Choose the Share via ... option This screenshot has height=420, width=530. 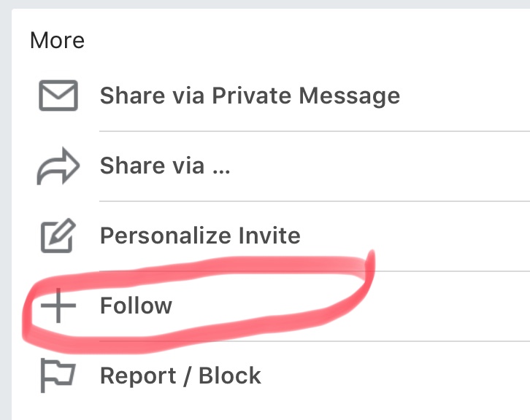coord(271,166)
